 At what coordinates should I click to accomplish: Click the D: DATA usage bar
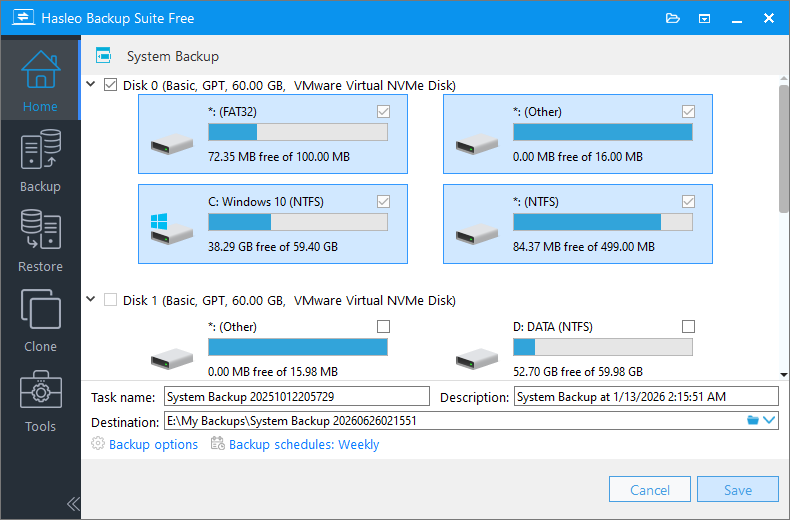(603, 347)
